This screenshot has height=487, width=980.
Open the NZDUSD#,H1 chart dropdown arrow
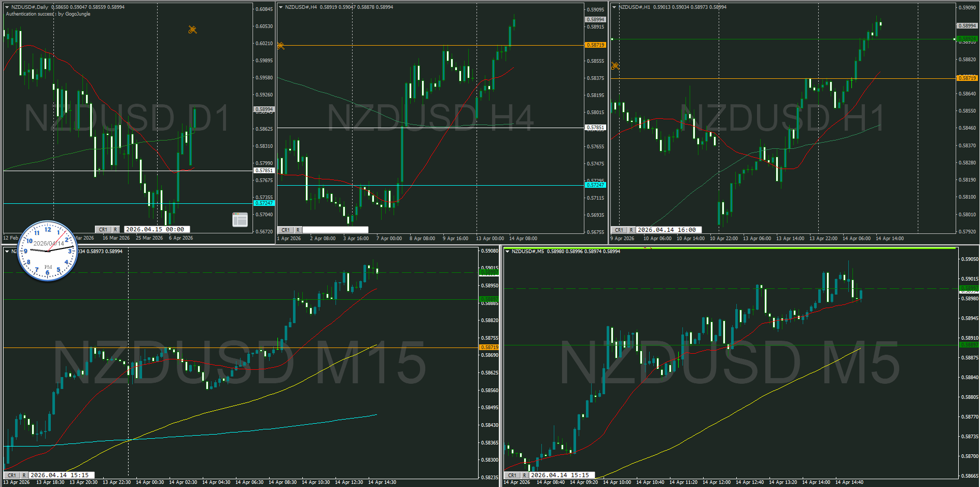coord(614,7)
